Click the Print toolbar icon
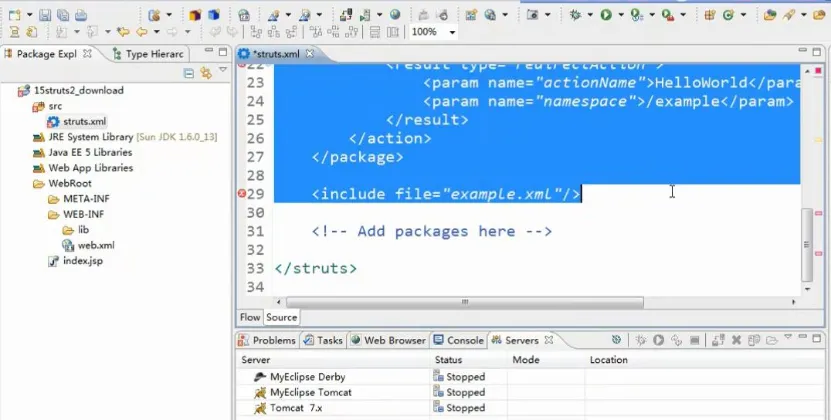 click(x=81, y=15)
